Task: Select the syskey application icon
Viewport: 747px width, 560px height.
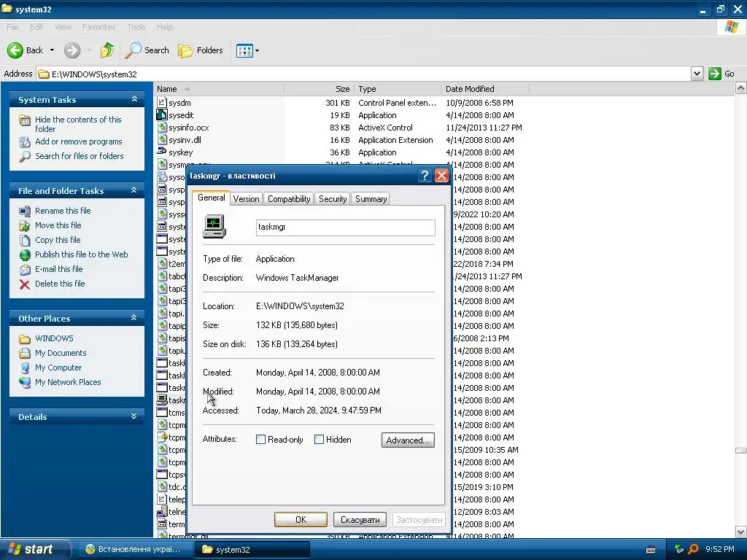Action: pyautogui.click(x=162, y=152)
